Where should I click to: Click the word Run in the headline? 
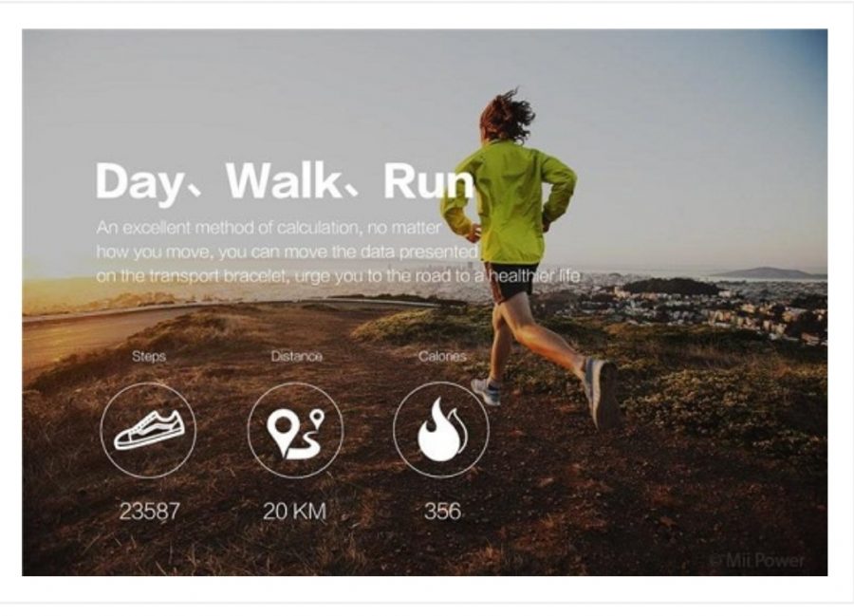[x=429, y=181]
